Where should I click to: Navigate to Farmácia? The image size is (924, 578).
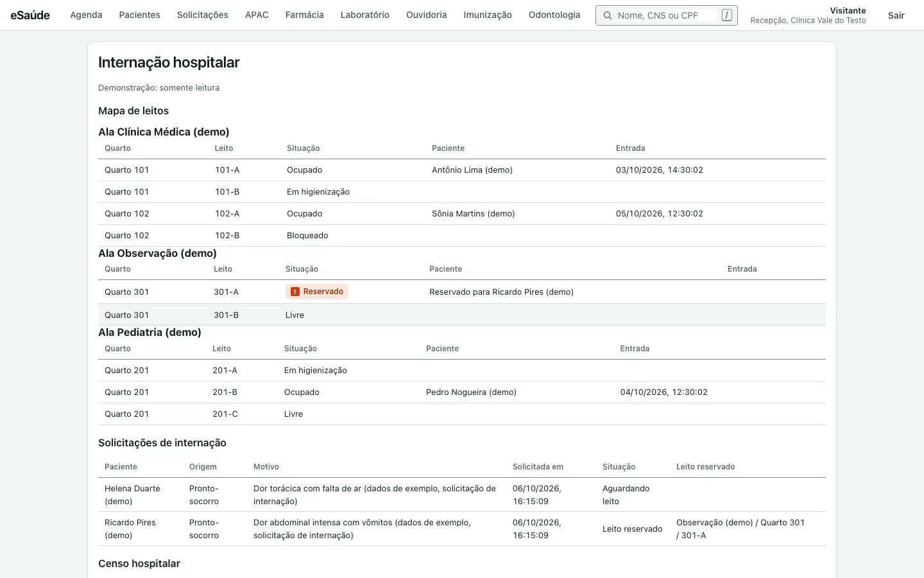click(304, 15)
